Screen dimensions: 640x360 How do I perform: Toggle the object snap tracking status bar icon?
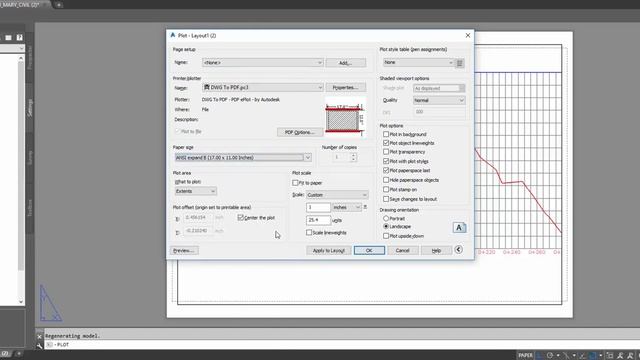point(582,355)
